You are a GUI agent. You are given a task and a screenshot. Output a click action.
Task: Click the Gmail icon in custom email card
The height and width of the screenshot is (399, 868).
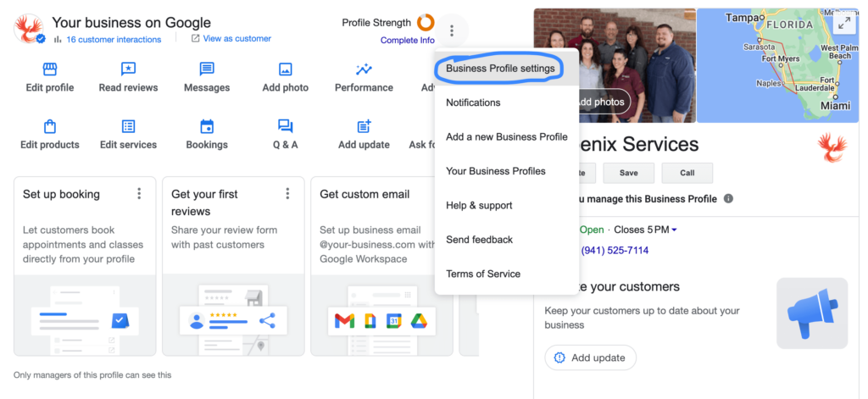344,320
